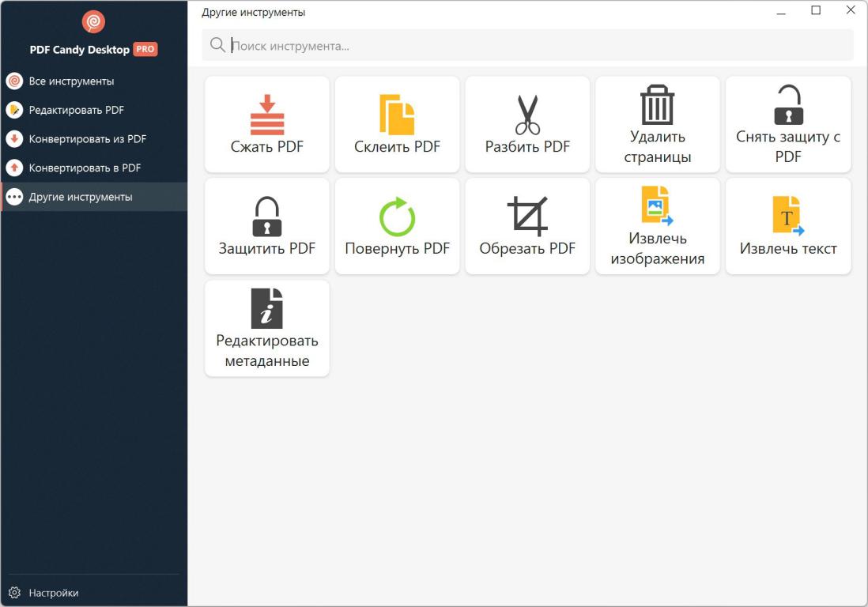Select Конвертировать в PDF sidebar item
Viewport: 868px width, 607px height.
coord(85,168)
